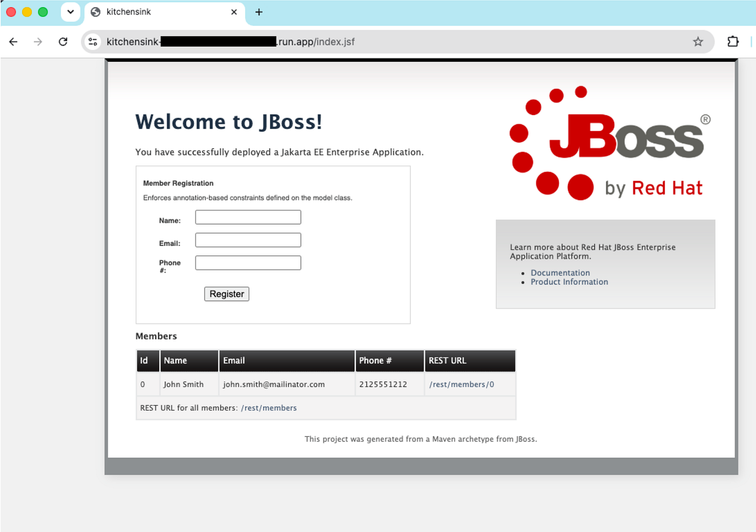Screen dimensions: 756x532
Task: Close the kitchensink tab
Action: click(x=234, y=12)
